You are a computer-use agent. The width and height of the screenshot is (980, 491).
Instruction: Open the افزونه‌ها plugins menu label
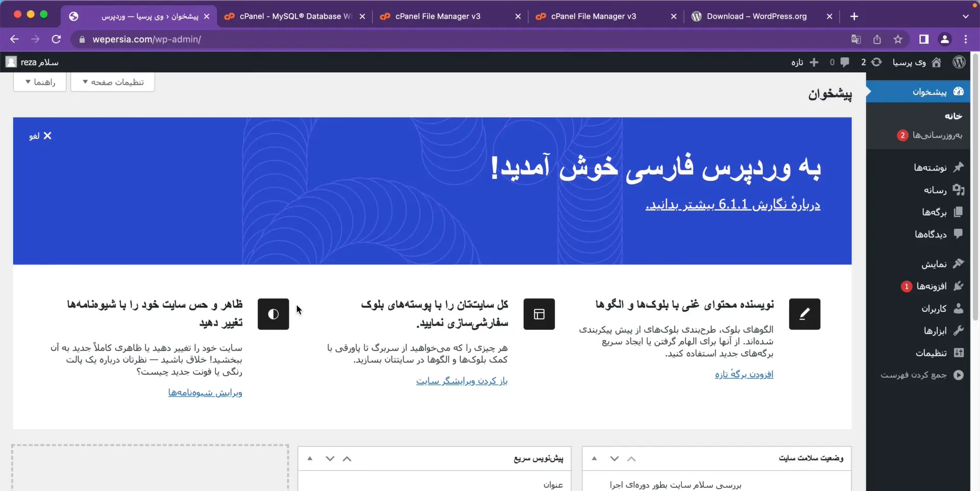pos(932,286)
